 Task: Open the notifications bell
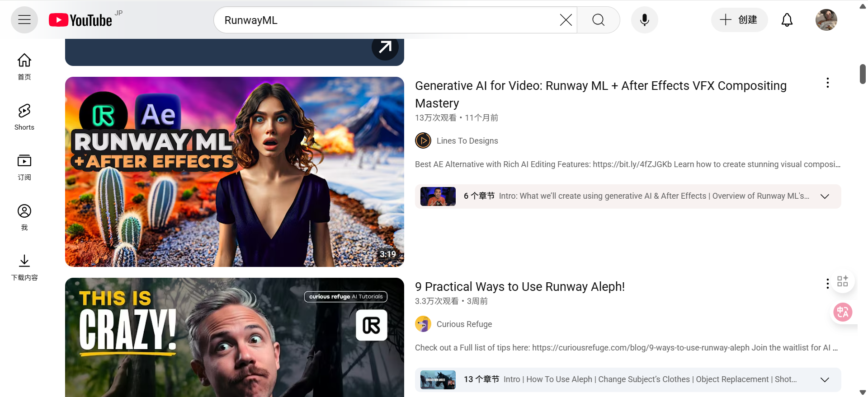click(787, 20)
